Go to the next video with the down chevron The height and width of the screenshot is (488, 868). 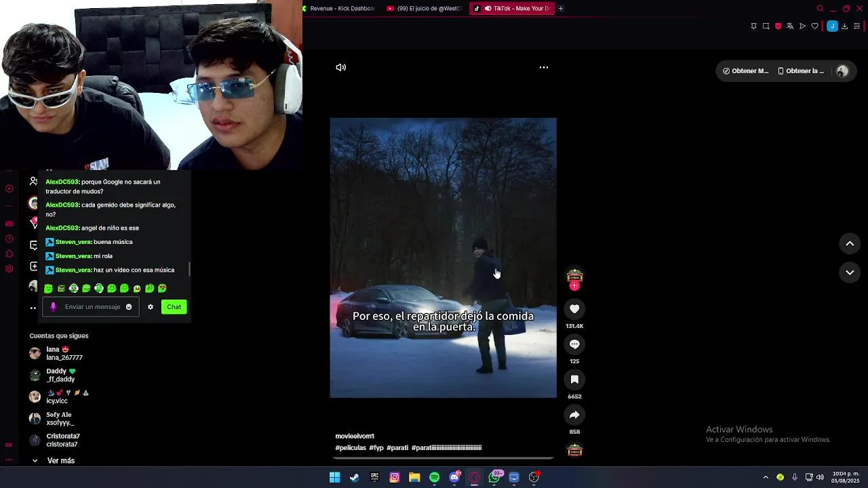(x=850, y=272)
